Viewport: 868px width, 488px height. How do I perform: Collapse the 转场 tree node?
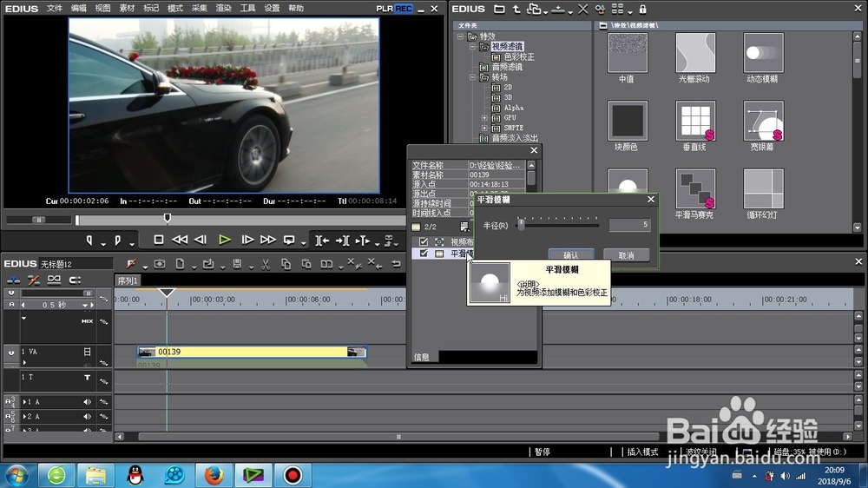pos(472,77)
